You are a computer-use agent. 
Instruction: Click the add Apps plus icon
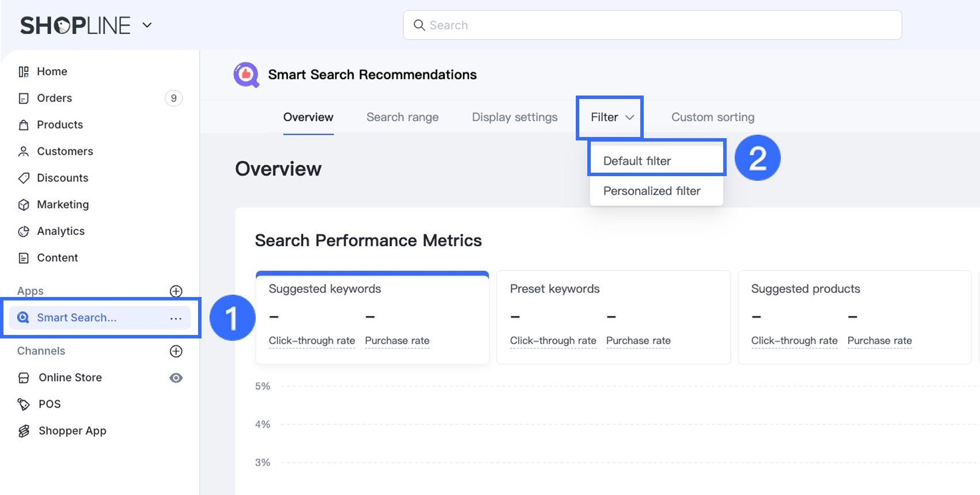click(x=176, y=291)
